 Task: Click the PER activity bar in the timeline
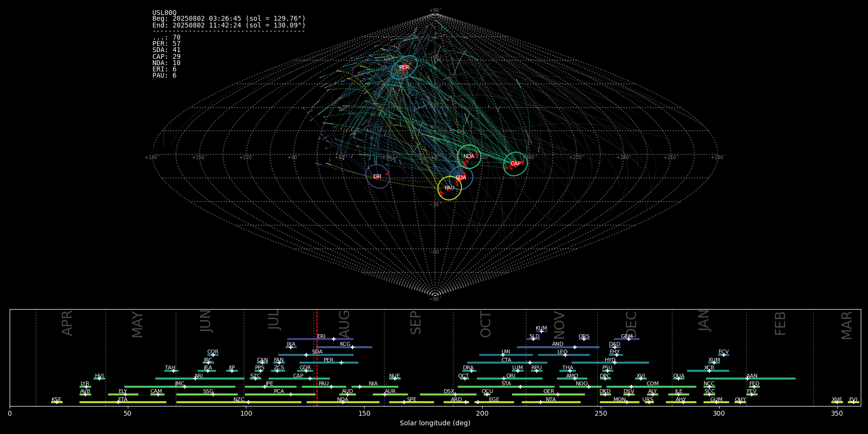tap(329, 363)
